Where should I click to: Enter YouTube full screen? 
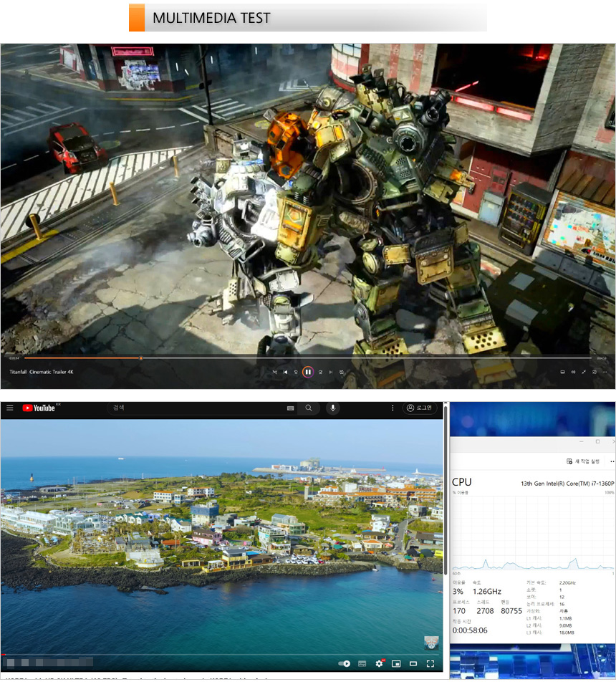click(430, 663)
